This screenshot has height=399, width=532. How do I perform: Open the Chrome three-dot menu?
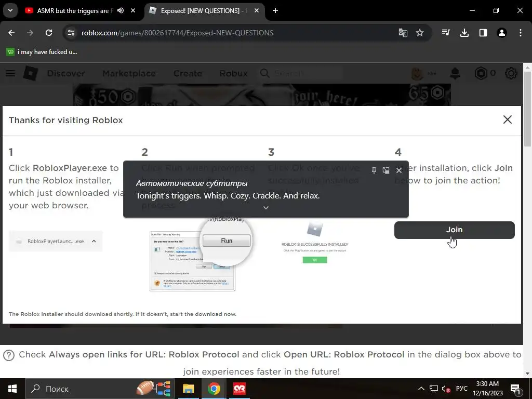pyautogui.click(x=521, y=33)
